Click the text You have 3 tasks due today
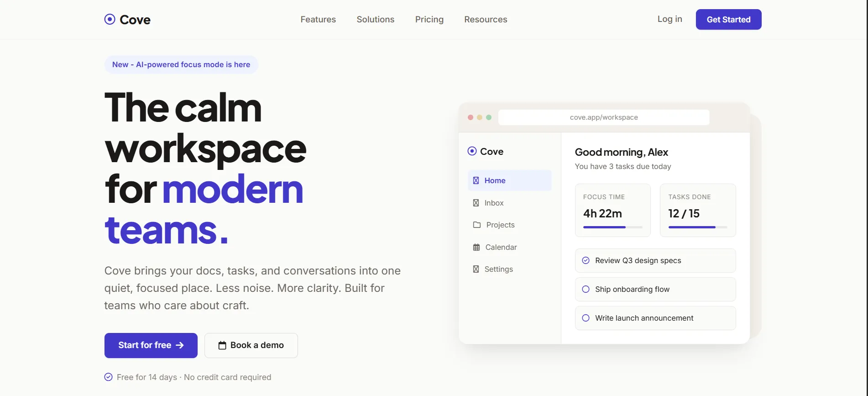 [623, 166]
